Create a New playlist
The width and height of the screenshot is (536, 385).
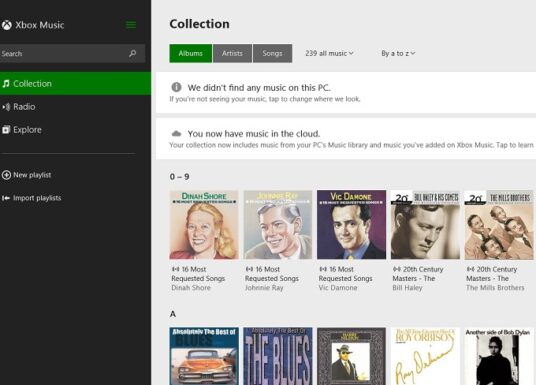[27, 175]
